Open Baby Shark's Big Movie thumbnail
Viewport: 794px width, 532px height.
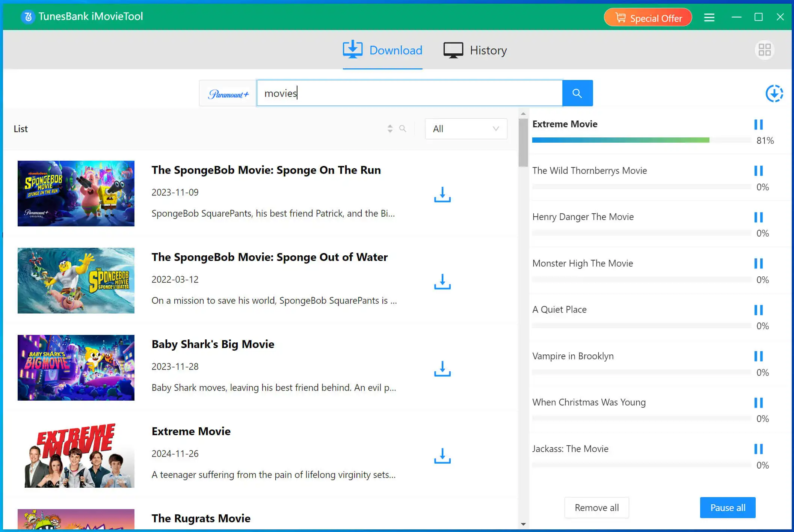[x=76, y=368]
